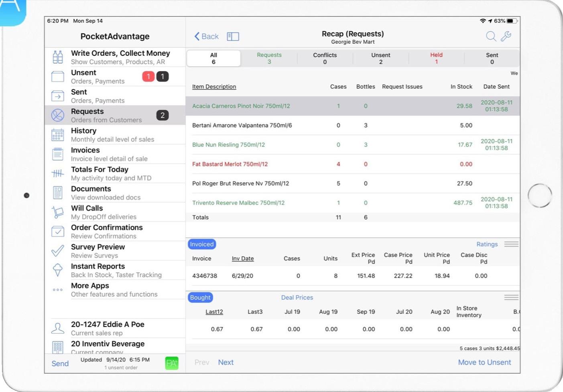Screen dimensions: 563x392
Task: Grab the Bought section reorder handle
Action: coord(511,297)
